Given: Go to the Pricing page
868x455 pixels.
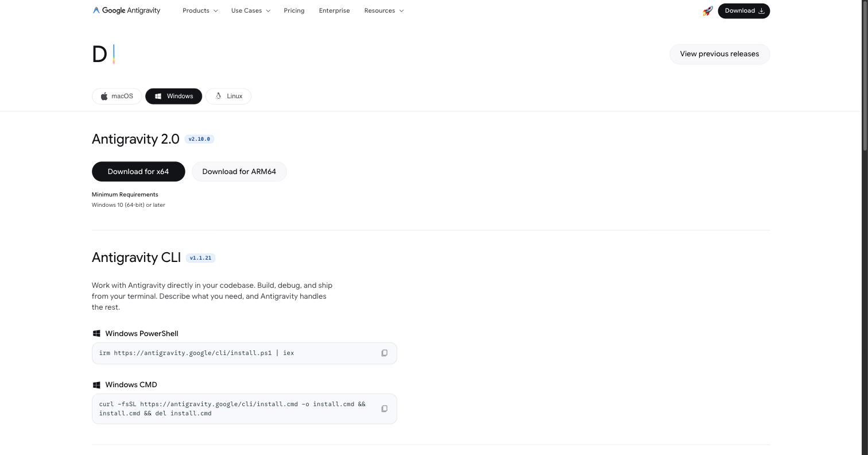Looking at the screenshot, I should click(x=294, y=10).
